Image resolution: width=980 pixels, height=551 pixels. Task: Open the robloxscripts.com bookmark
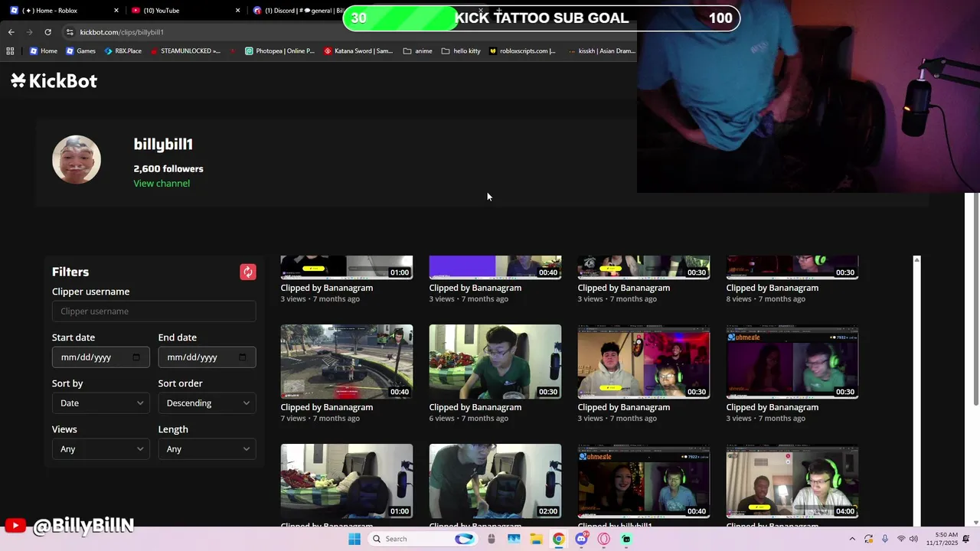(x=522, y=51)
